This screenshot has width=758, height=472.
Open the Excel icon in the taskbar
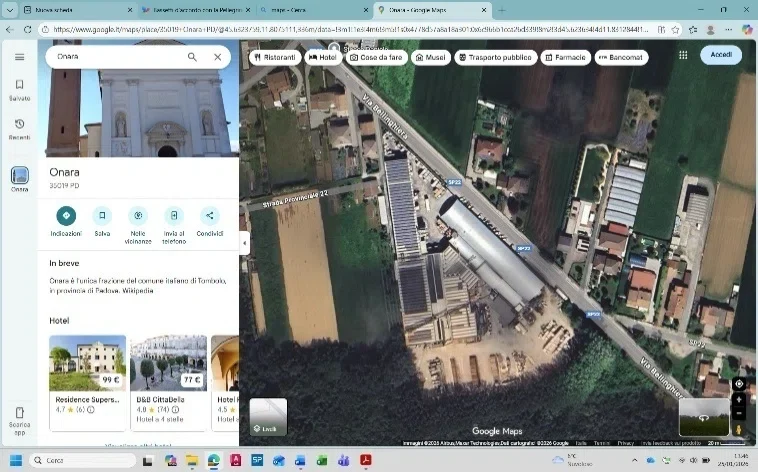[321, 460]
